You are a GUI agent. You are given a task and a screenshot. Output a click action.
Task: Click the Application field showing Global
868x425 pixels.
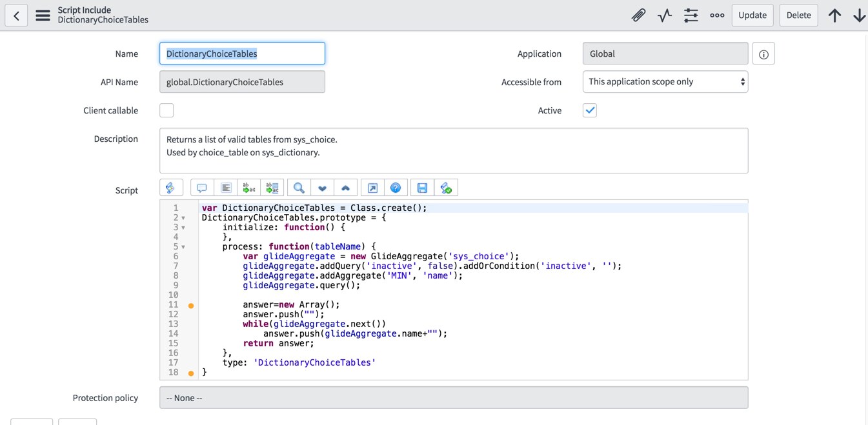click(665, 54)
